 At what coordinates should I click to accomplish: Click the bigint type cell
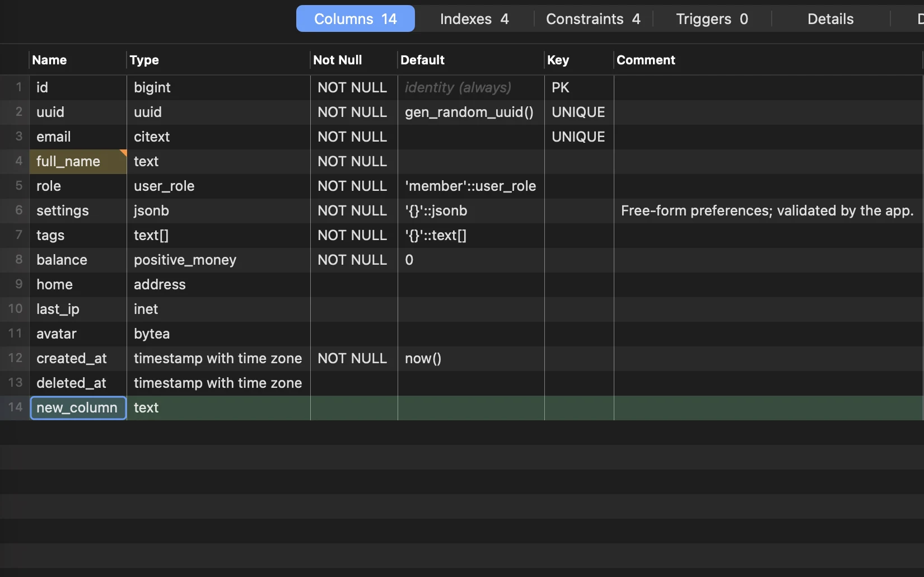[x=218, y=87]
